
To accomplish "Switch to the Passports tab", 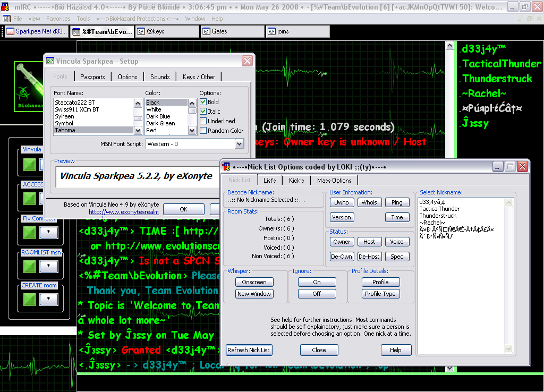I will (92, 77).
